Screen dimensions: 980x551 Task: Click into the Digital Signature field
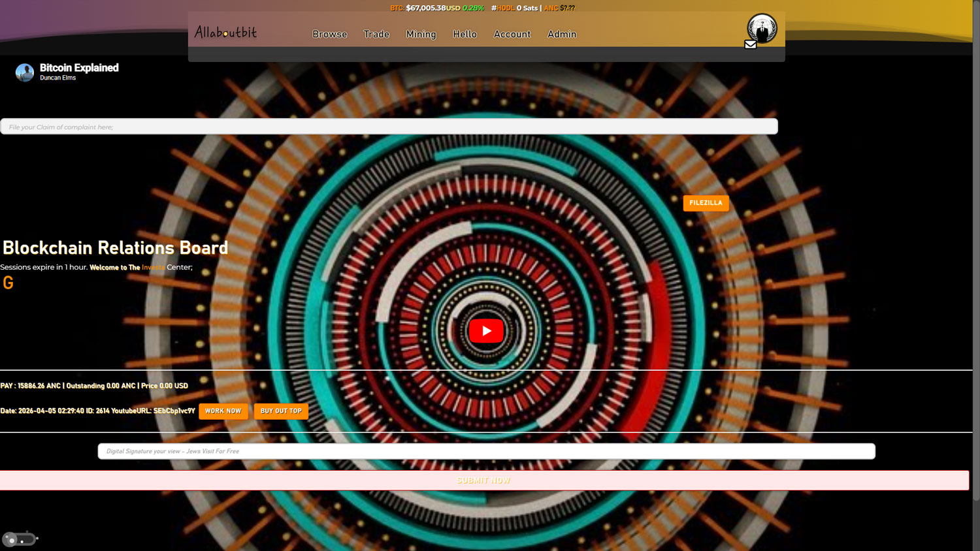tap(486, 451)
